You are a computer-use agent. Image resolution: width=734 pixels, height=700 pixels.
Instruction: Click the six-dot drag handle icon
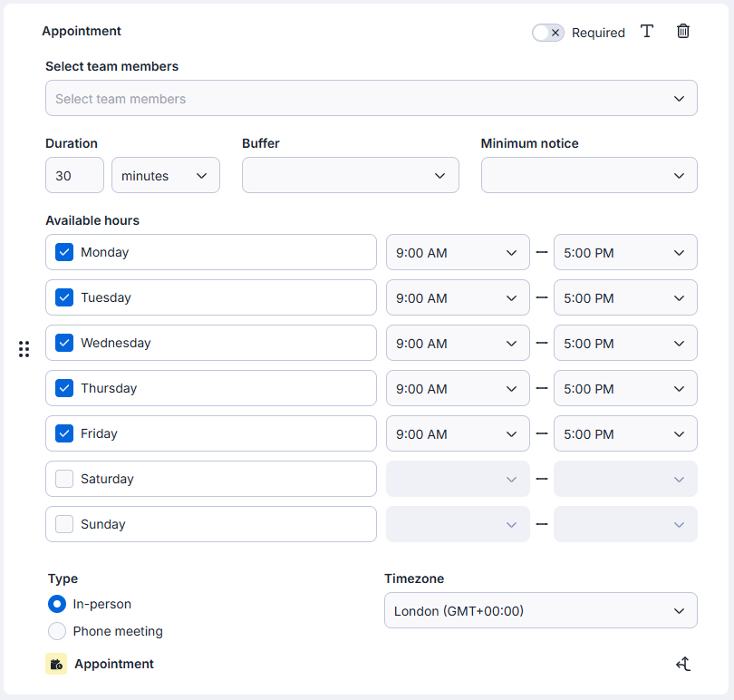coord(24,349)
